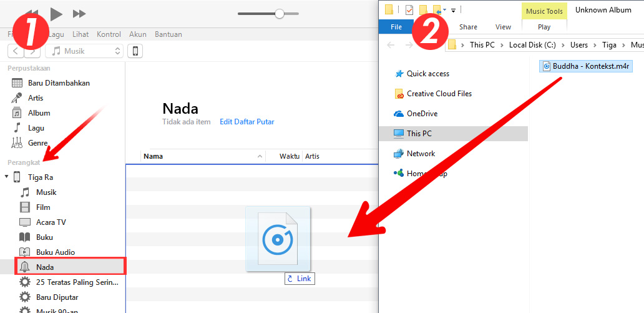Select This PC in Explorer navigation pane
The height and width of the screenshot is (313, 644).
pyautogui.click(x=454, y=134)
